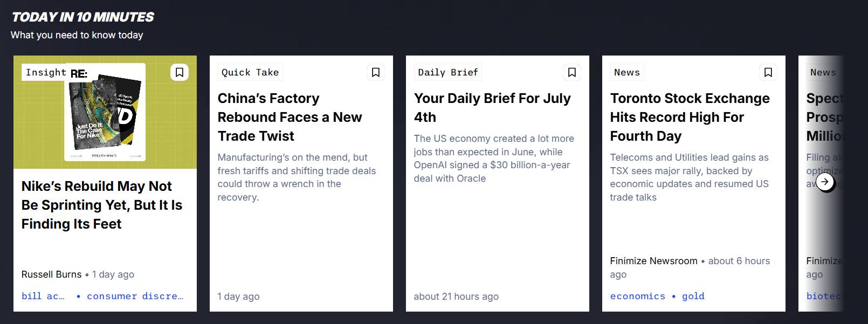This screenshot has height=324, width=868.
Task: Select the 'economics' tag
Action: (637, 296)
